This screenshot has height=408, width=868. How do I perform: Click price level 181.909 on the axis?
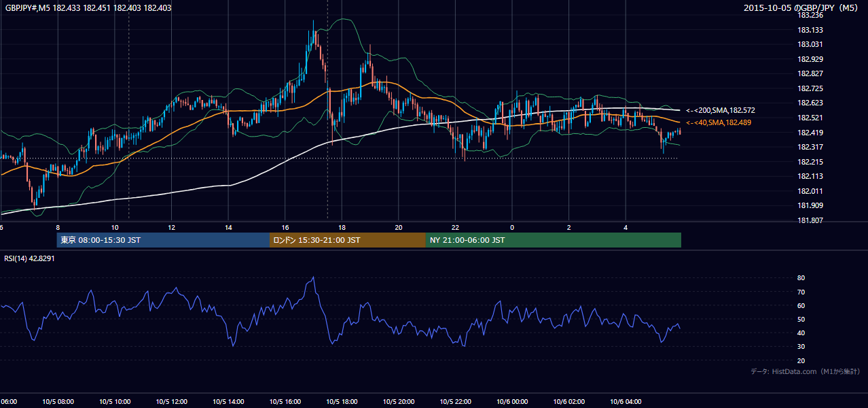tap(810, 205)
